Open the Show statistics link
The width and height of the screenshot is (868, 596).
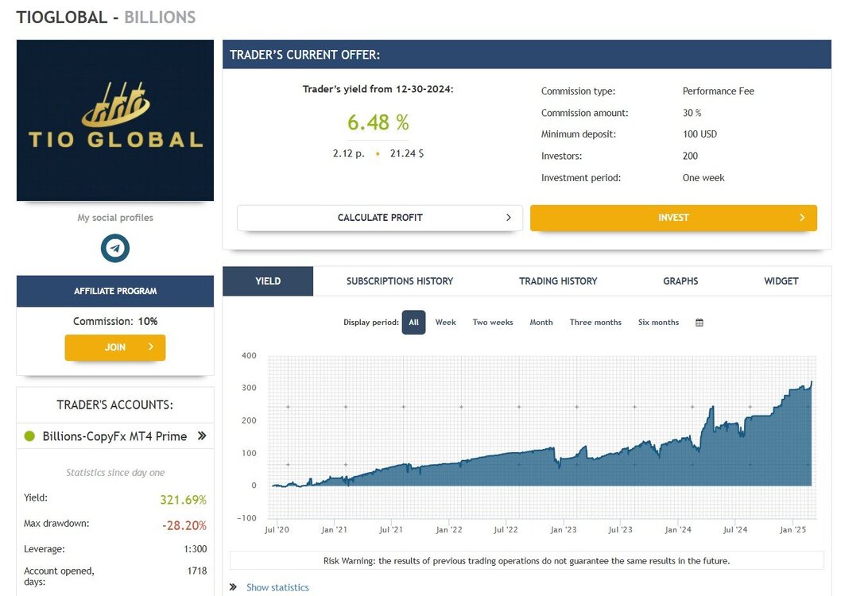[x=277, y=587]
